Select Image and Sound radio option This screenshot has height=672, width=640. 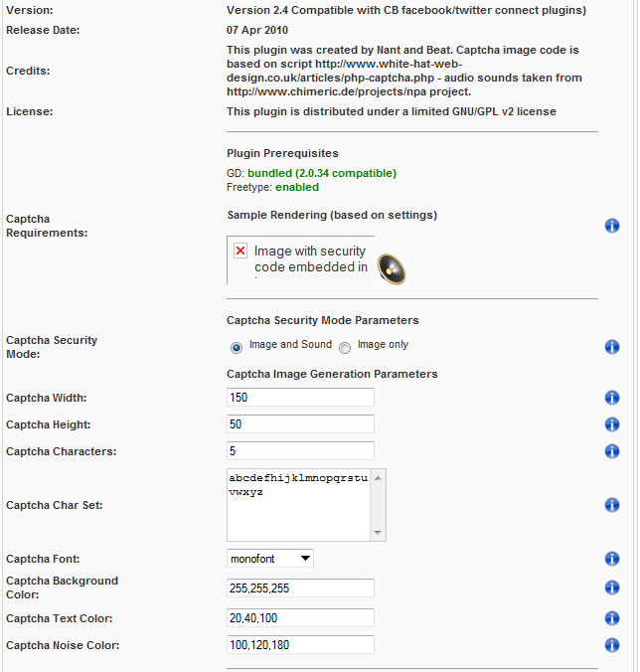(x=237, y=348)
